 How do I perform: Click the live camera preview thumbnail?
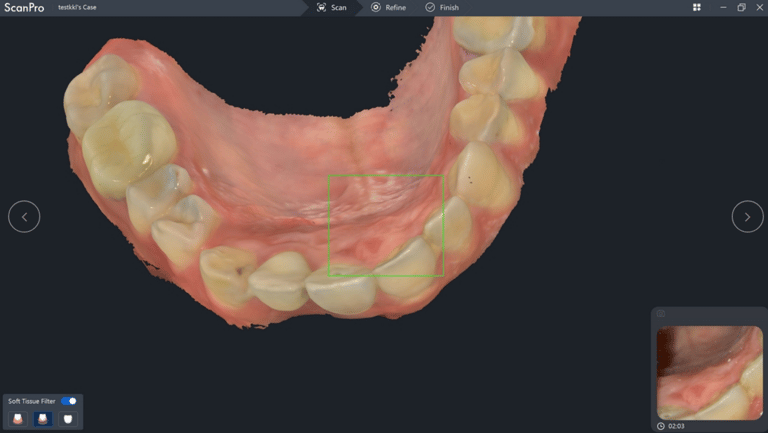click(709, 372)
